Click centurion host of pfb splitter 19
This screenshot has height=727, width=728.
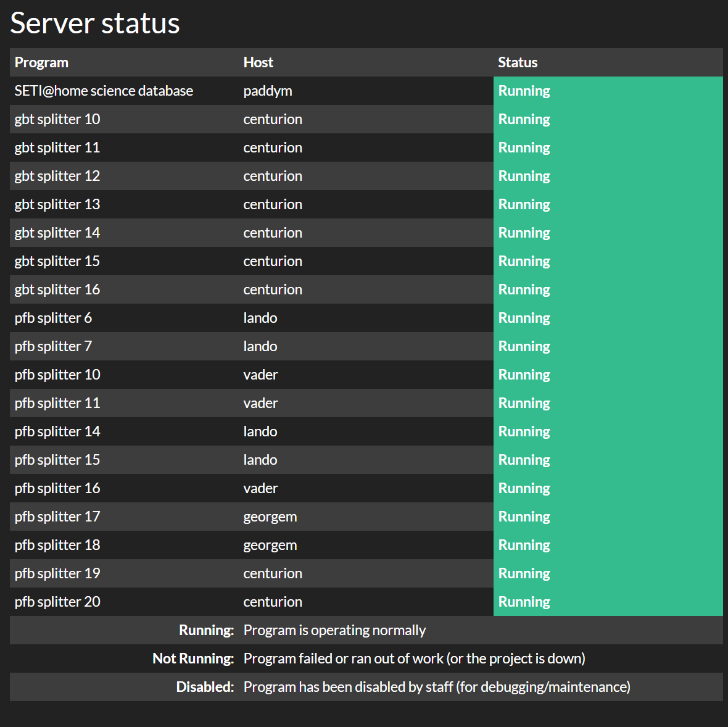point(273,573)
